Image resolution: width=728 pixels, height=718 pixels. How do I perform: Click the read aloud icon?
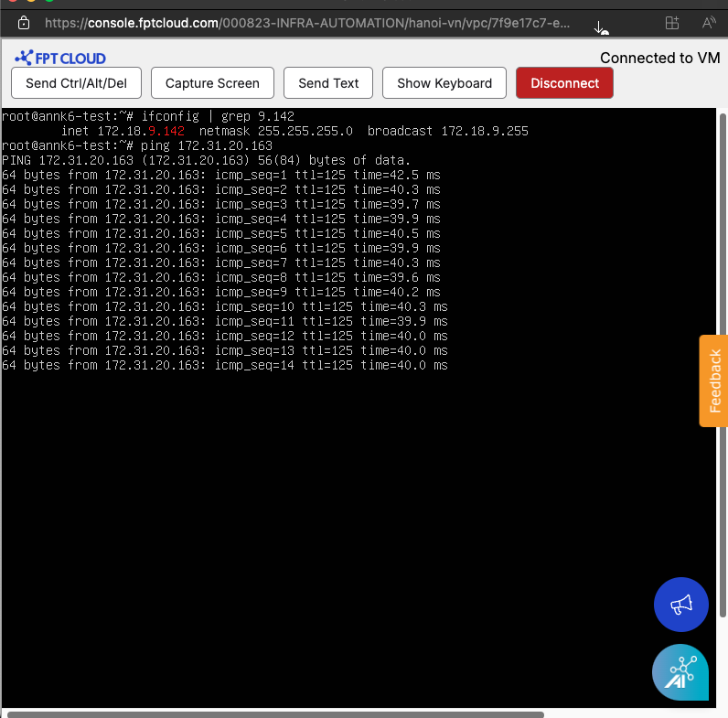[x=709, y=23]
